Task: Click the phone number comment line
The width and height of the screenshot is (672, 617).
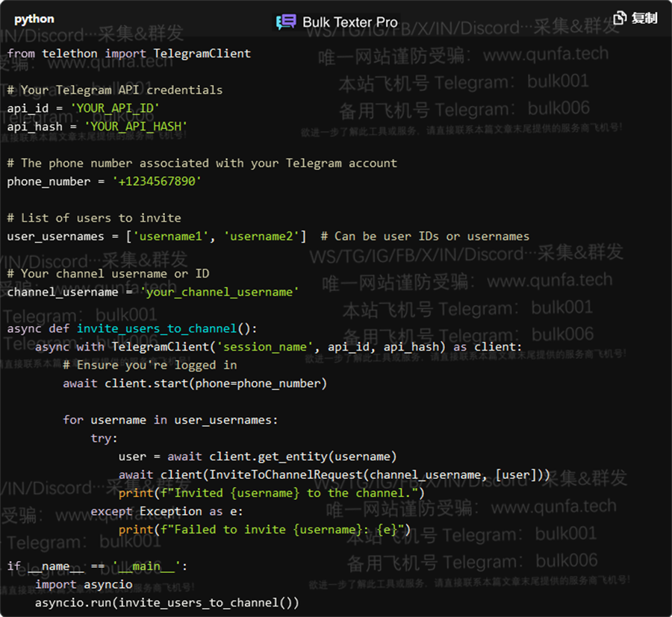Action: 202,163
